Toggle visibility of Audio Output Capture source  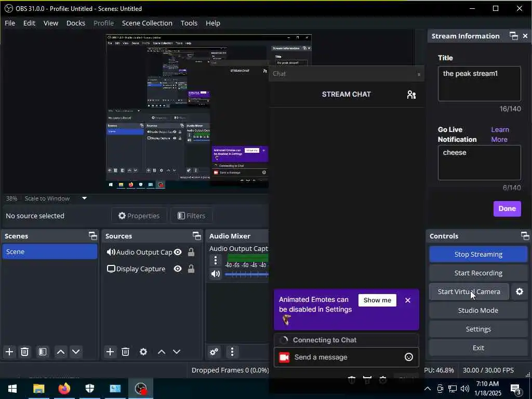178,252
